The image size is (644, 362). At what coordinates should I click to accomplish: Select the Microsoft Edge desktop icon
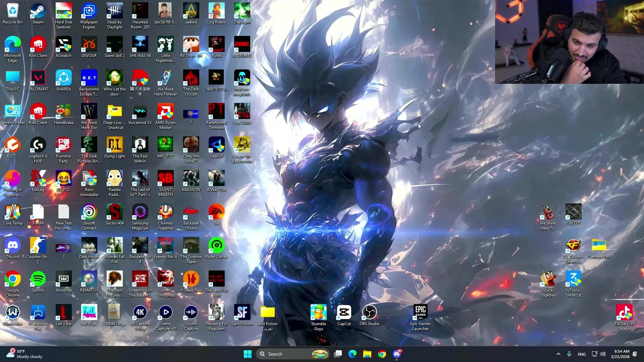pos(13,50)
